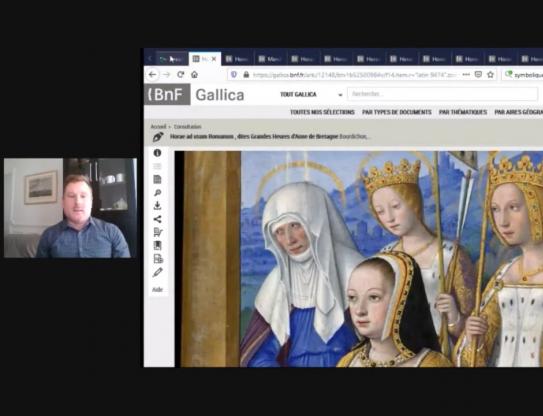Click the tab scroll left arrow
Screen dimensions: 543x416
coord(150,59)
